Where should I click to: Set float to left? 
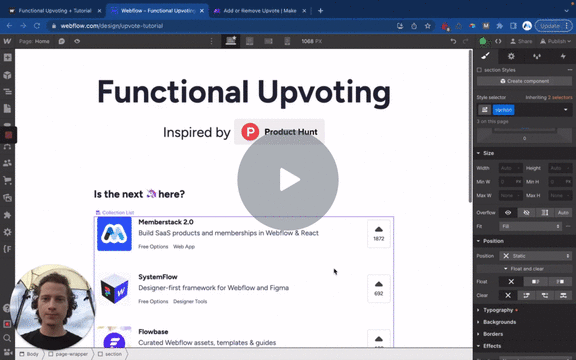(536, 282)
